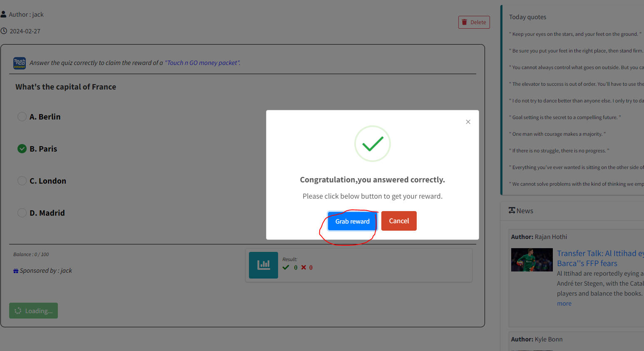Pick answer D. Madrid
Screen dimensions: 644x351
22,213
